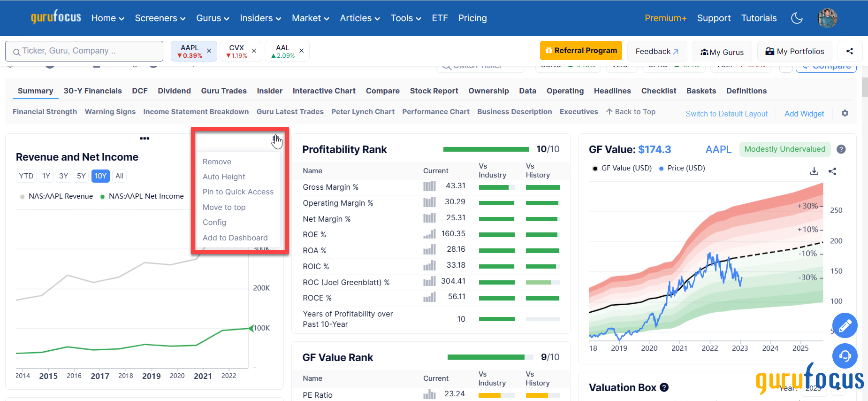
Task: Switch chart range to All
Action: click(120, 176)
